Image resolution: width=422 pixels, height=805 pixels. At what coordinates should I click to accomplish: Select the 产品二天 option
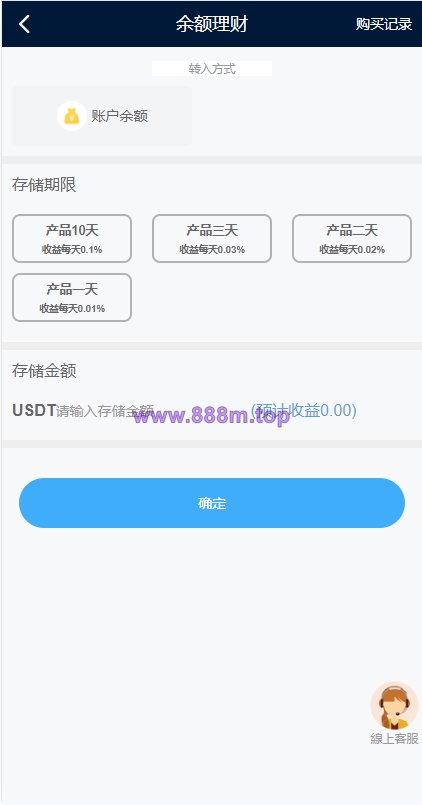pos(352,238)
